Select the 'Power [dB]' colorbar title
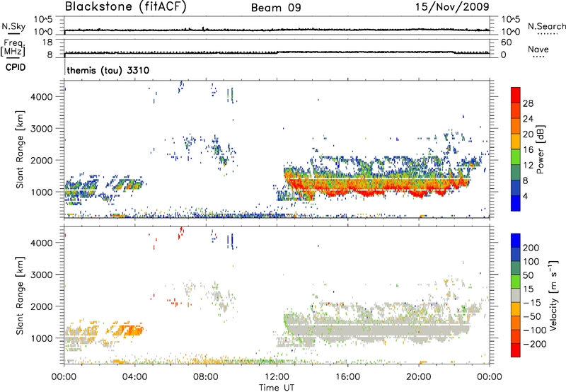The width and height of the screenshot is (566, 392). coord(541,149)
